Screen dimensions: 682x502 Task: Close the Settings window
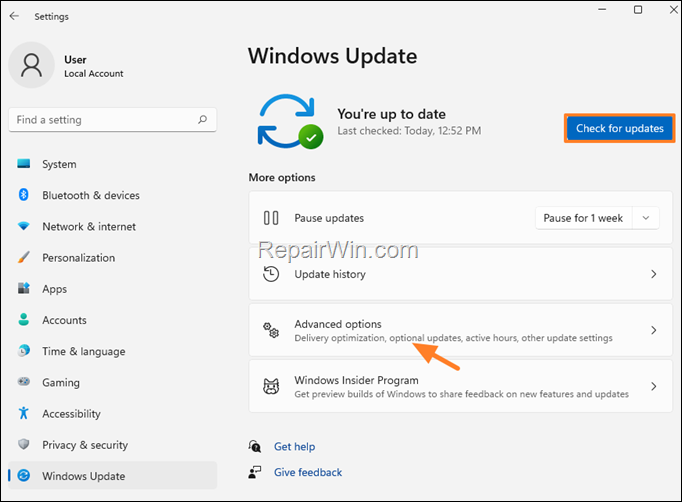point(673,9)
